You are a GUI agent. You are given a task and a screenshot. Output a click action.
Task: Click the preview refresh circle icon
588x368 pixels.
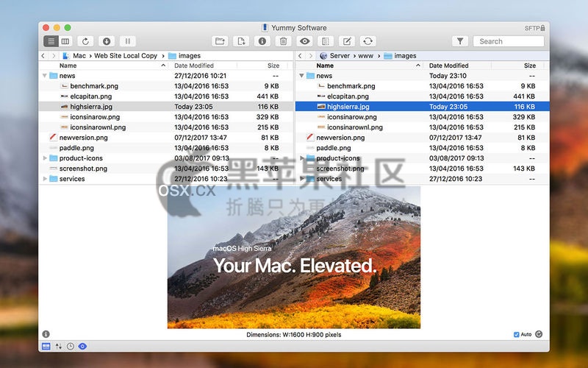(539, 334)
